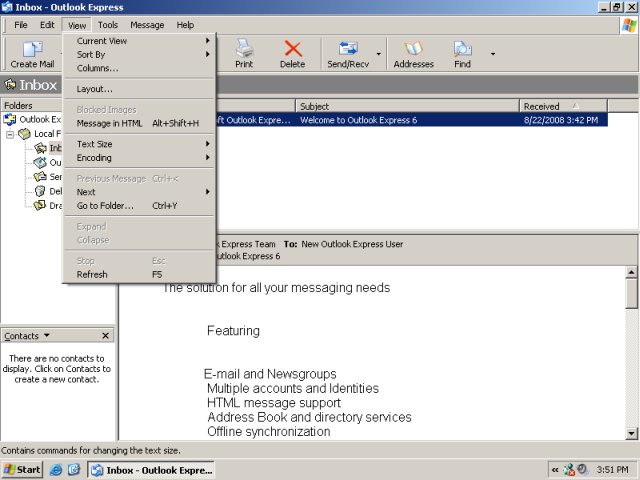Screen dimensions: 640x480
Task: Click preview pane scroll up arrow
Action: coord(631,272)
